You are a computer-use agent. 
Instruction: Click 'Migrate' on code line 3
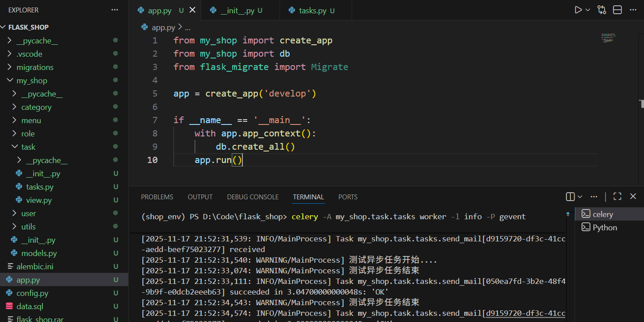tap(330, 67)
